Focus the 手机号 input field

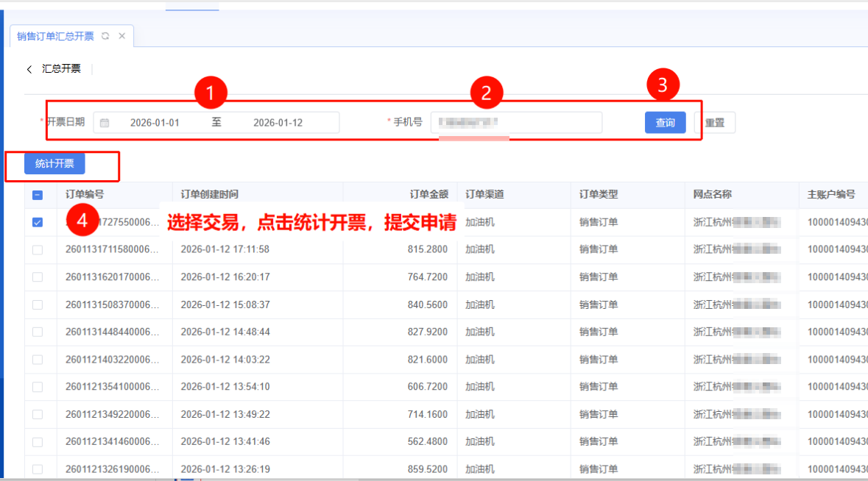[515, 123]
